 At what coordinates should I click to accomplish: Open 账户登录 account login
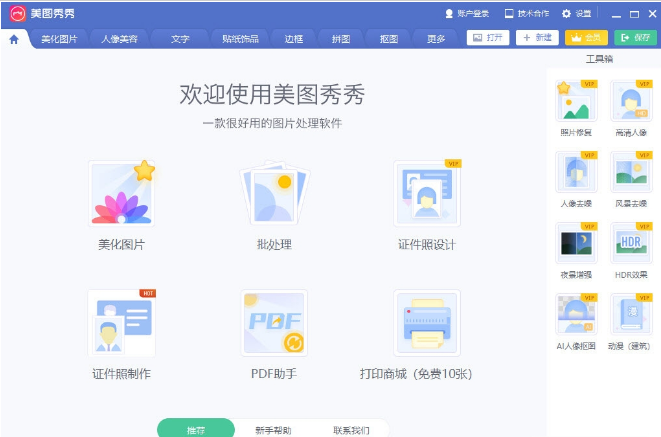pos(467,14)
